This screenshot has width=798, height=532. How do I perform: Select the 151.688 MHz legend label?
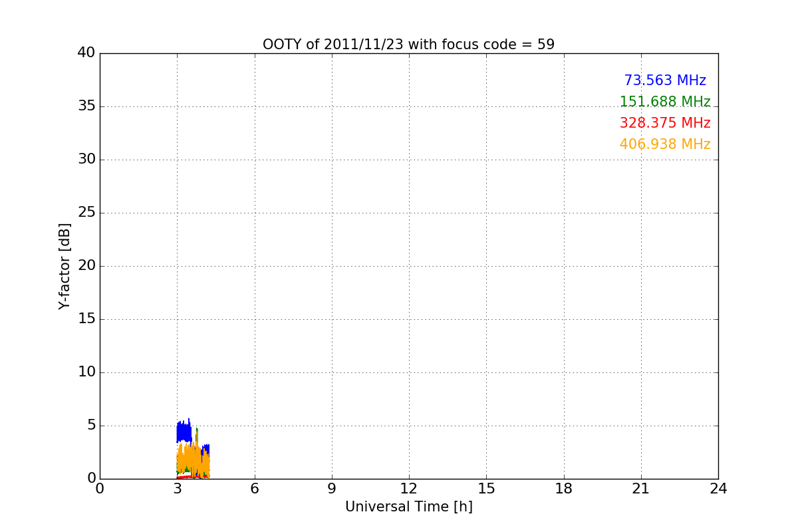[665, 102]
